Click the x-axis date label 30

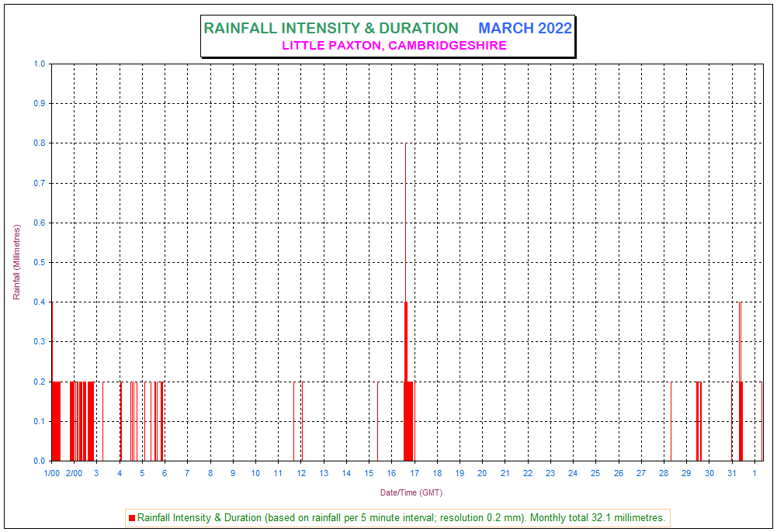click(x=709, y=473)
